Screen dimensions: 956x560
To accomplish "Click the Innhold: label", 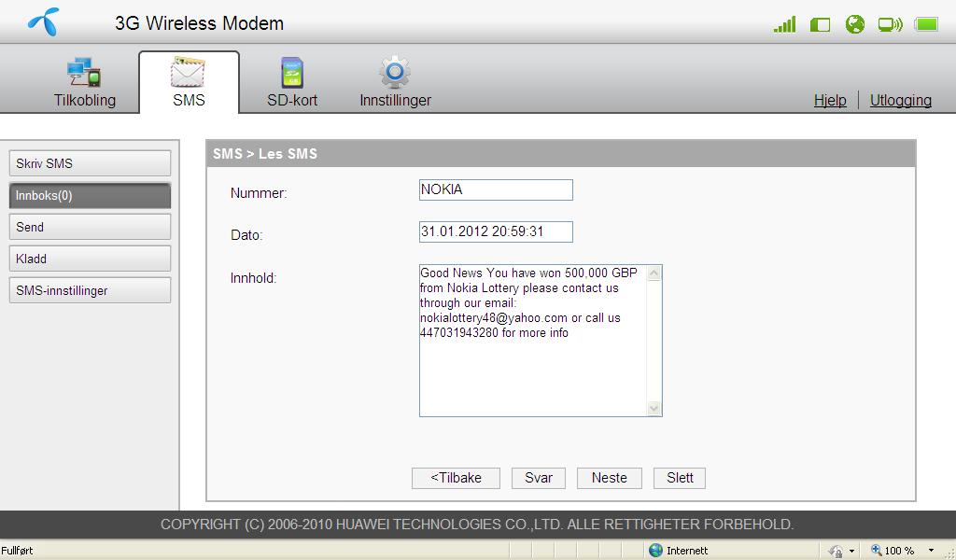I will point(253,278).
